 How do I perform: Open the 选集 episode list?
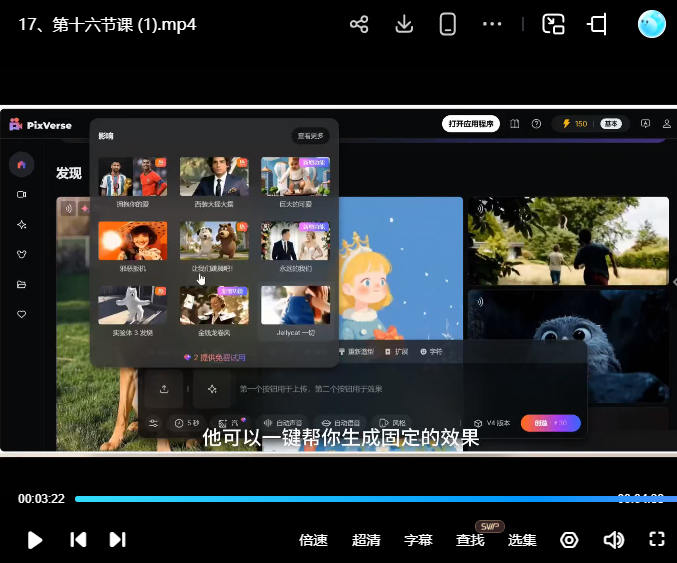[522, 540]
